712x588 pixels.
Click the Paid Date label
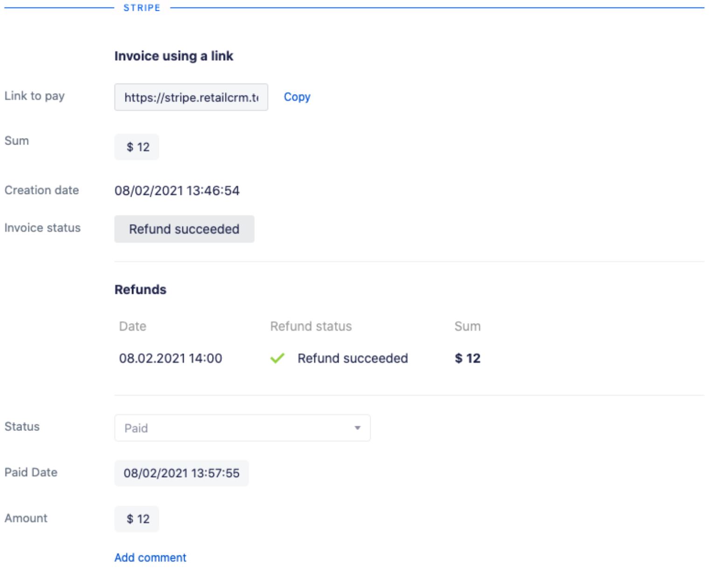click(31, 472)
